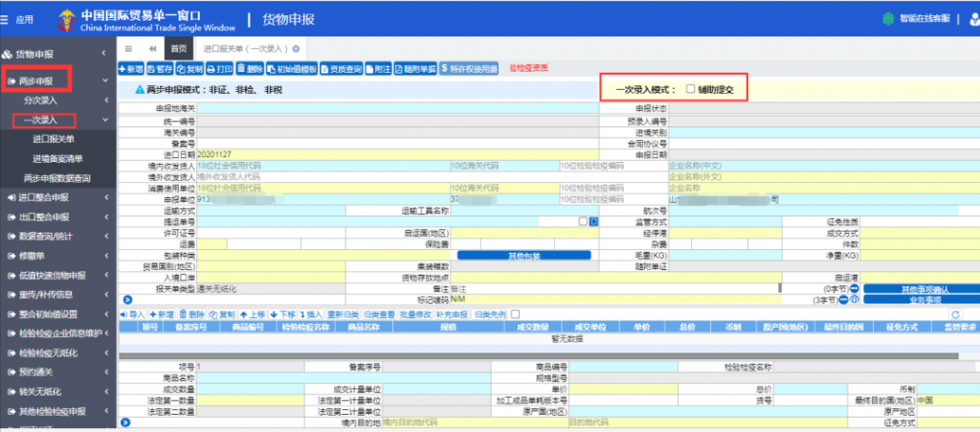This screenshot has height=432, width=980.
Task: Click the 重新归类 button
Action: (x=344, y=314)
